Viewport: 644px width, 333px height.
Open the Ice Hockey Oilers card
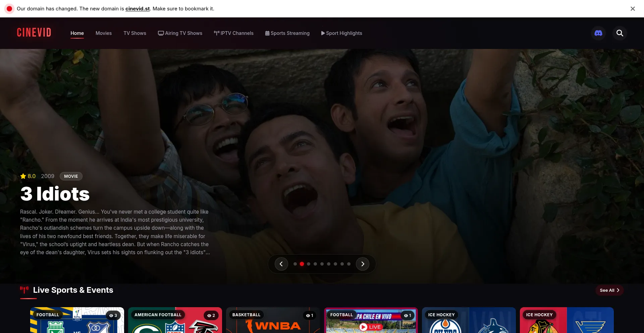[x=469, y=320]
